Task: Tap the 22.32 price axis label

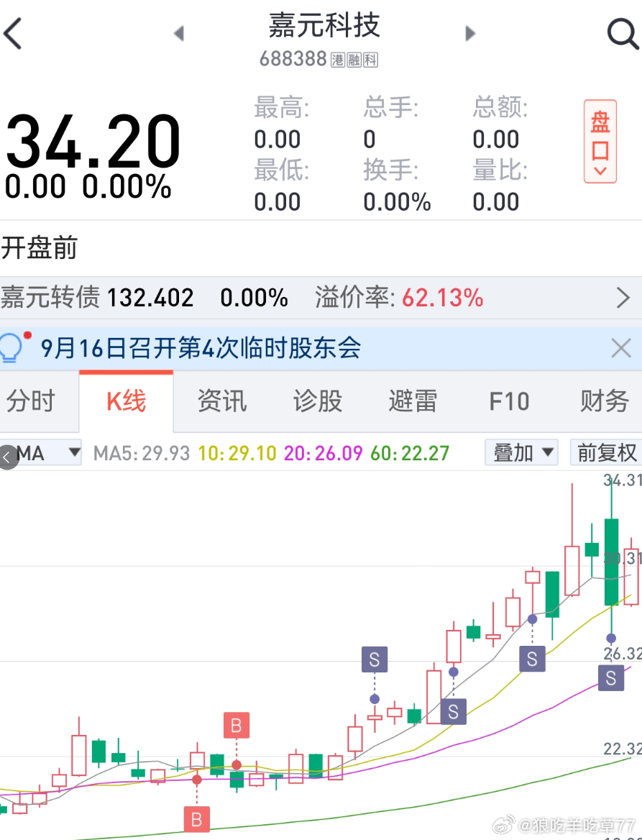Action: 622,749
